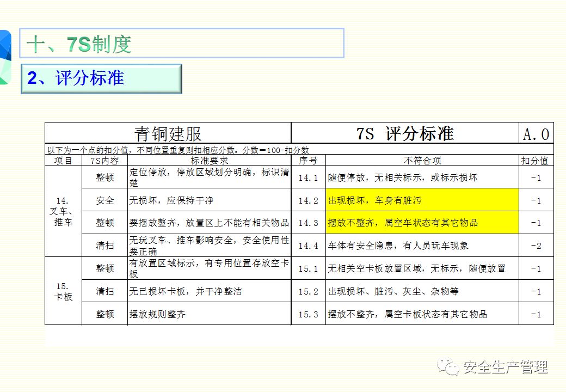Viewport: 566px width, 392px height.
Task: Select the requirement "定位停放，停放区域划分明确"
Action: pyautogui.click(x=210, y=177)
